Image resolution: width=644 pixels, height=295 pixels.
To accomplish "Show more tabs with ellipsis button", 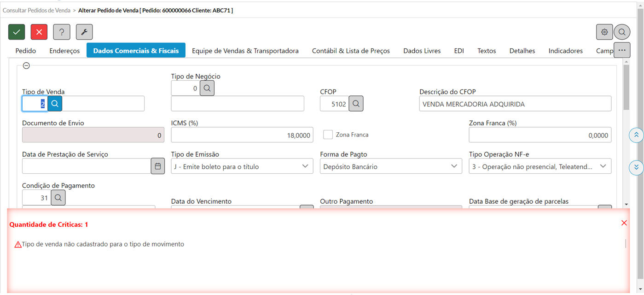I will [x=622, y=50].
